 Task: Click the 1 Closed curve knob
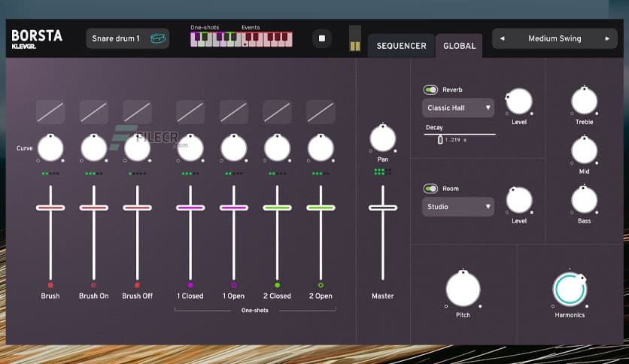point(190,148)
